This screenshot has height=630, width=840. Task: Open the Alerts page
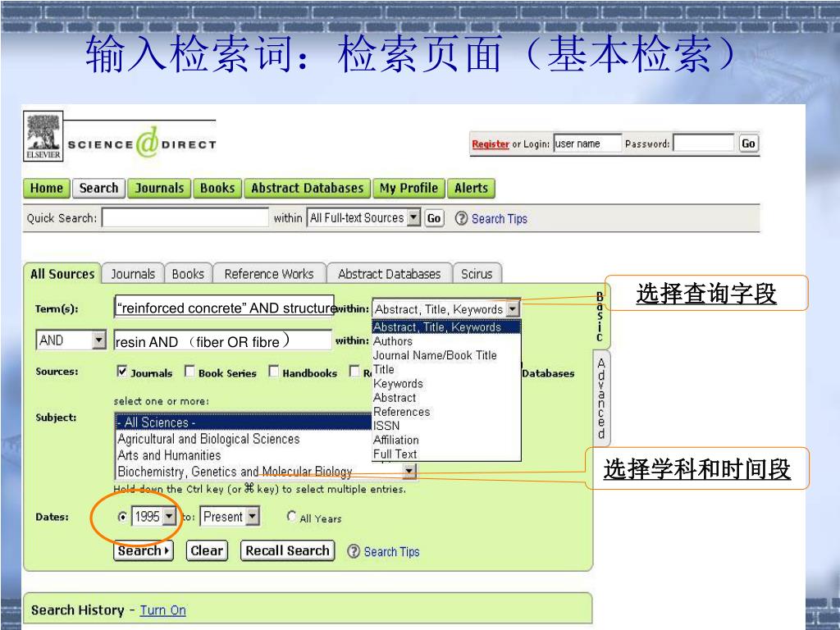click(471, 189)
